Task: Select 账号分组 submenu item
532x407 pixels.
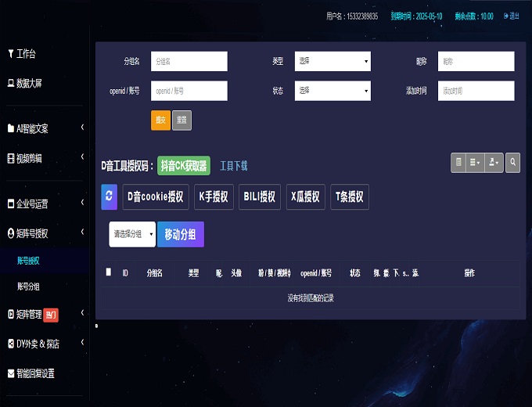Action: 28,286
